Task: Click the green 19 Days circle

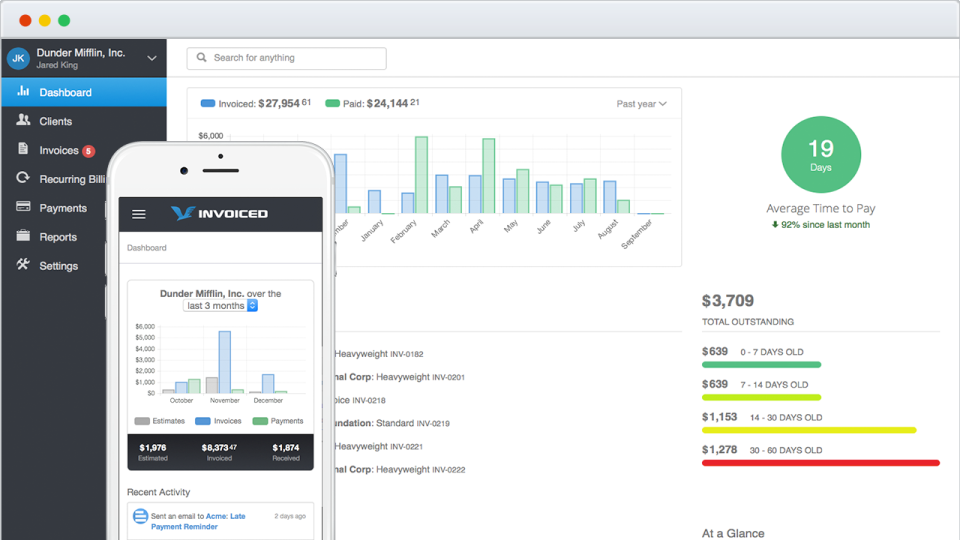Action: [820, 154]
